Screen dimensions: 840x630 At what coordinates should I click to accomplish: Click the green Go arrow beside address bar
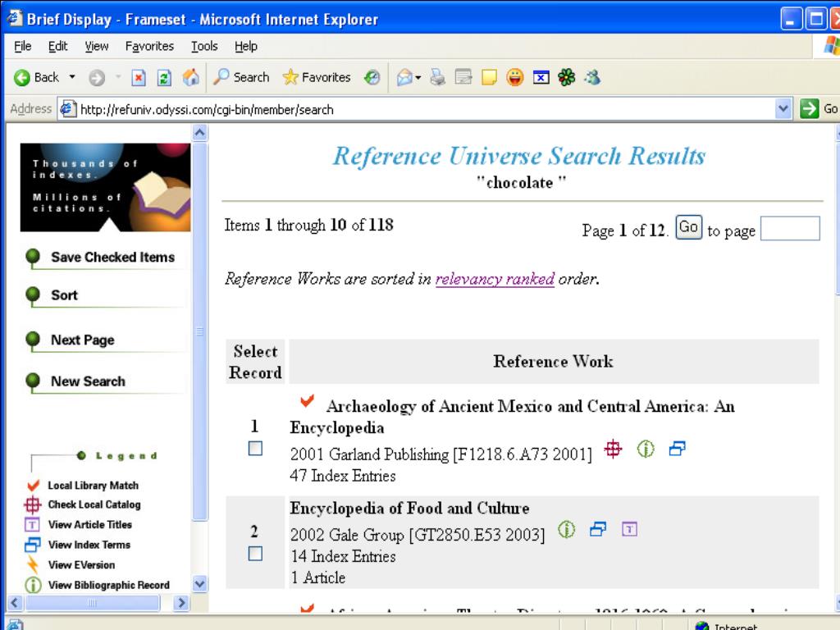[809, 109]
